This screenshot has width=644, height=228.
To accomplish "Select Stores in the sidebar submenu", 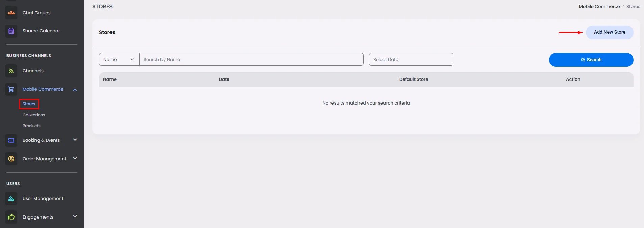I will (29, 104).
